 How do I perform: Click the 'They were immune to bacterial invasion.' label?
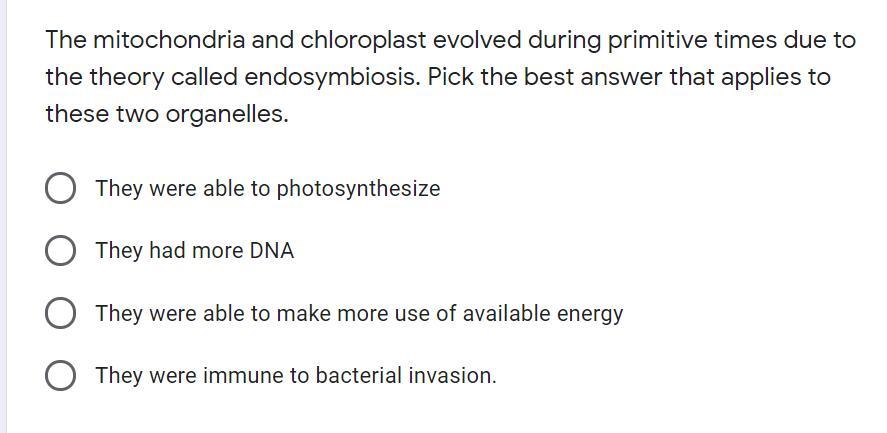coord(296,376)
